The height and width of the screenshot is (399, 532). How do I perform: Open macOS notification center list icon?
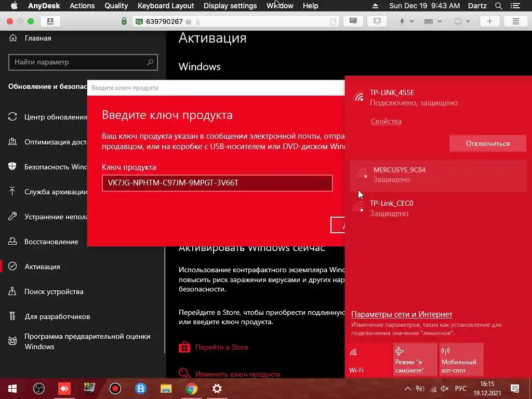coord(515,6)
